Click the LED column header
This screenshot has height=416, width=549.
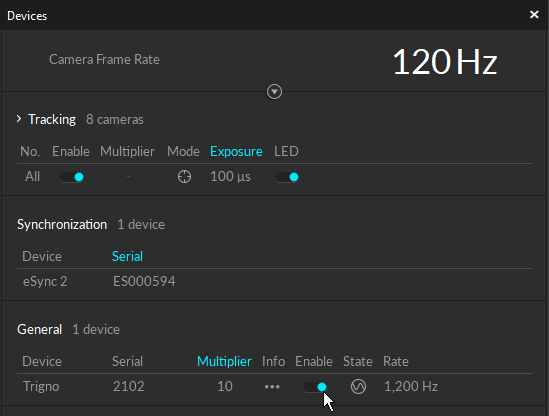[286, 152]
